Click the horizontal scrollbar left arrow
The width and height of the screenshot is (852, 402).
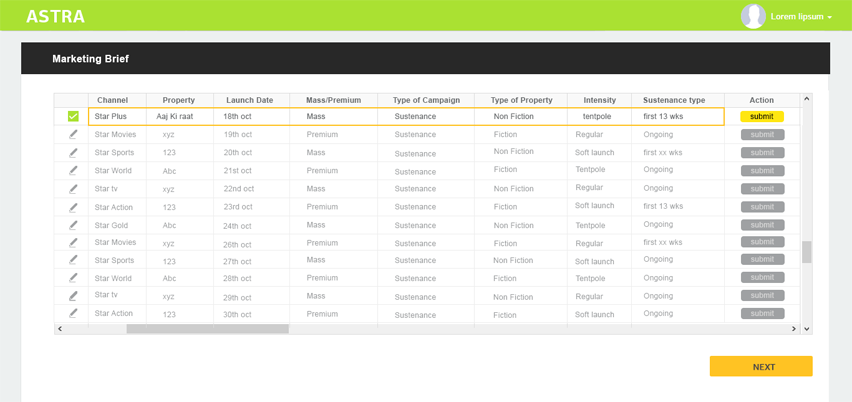60,328
